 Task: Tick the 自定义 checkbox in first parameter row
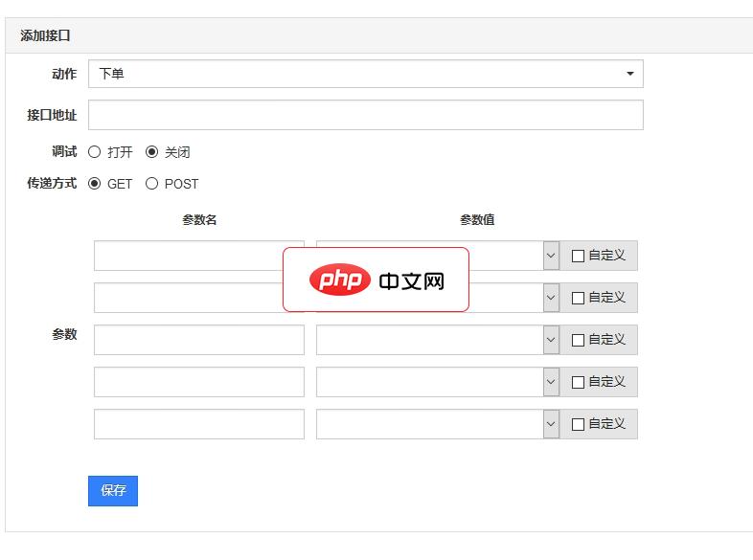(578, 256)
